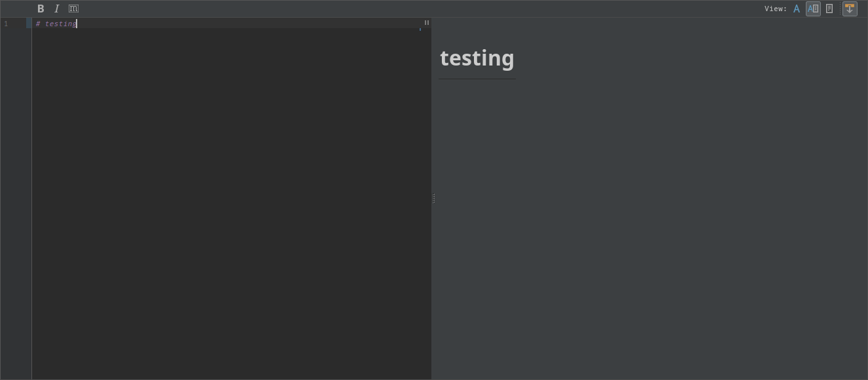Click the "View:" label on the toolbar

[775, 9]
